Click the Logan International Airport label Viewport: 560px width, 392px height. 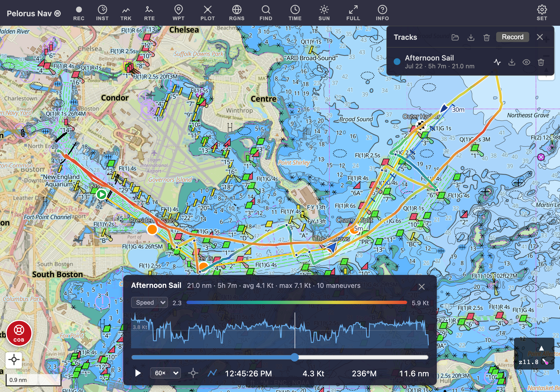[154, 165]
